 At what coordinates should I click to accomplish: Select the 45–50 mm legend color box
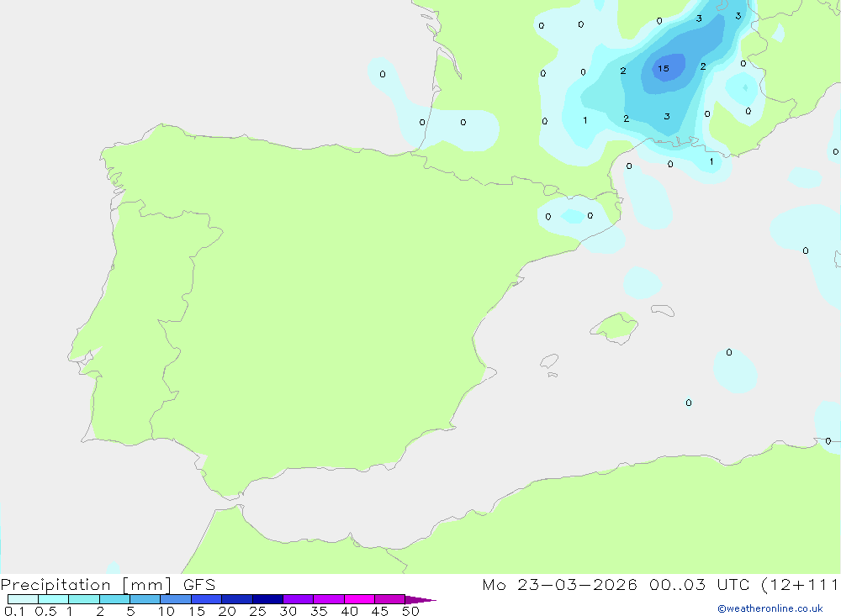click(389, 599)
